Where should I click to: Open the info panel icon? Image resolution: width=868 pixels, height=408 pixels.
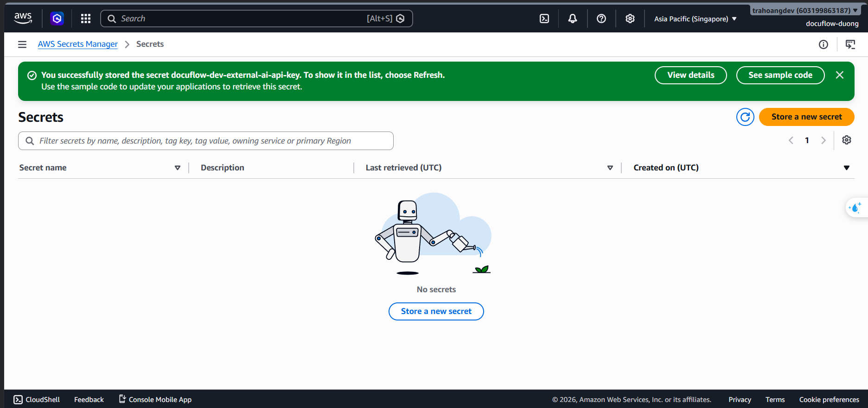click(x=823, y=44)
